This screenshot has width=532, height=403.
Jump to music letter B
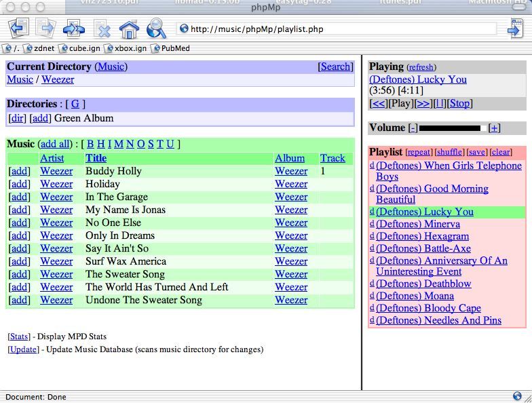pos(90,144)
